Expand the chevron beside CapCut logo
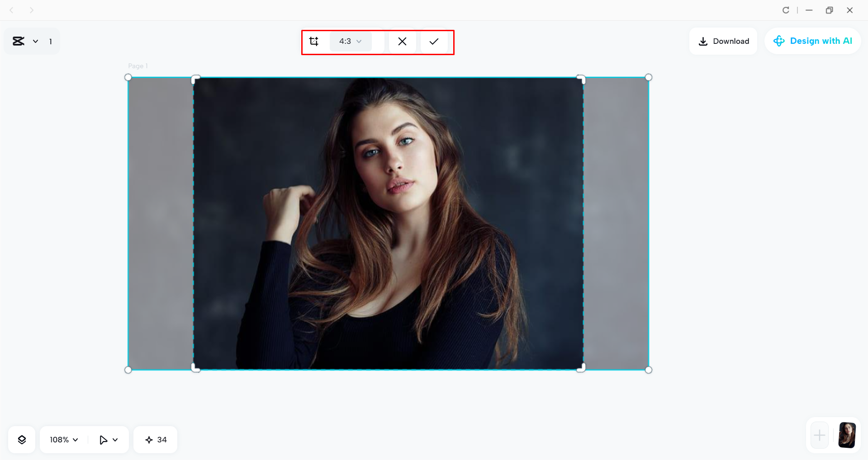This screenshot has height=460, width=868. coord(35,42)
